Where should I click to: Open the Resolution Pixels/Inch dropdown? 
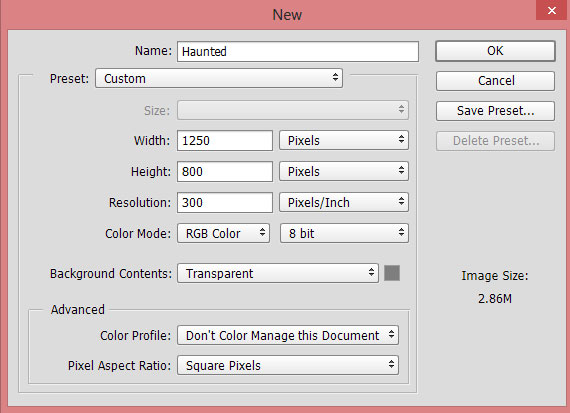click(x=344, y=202)
